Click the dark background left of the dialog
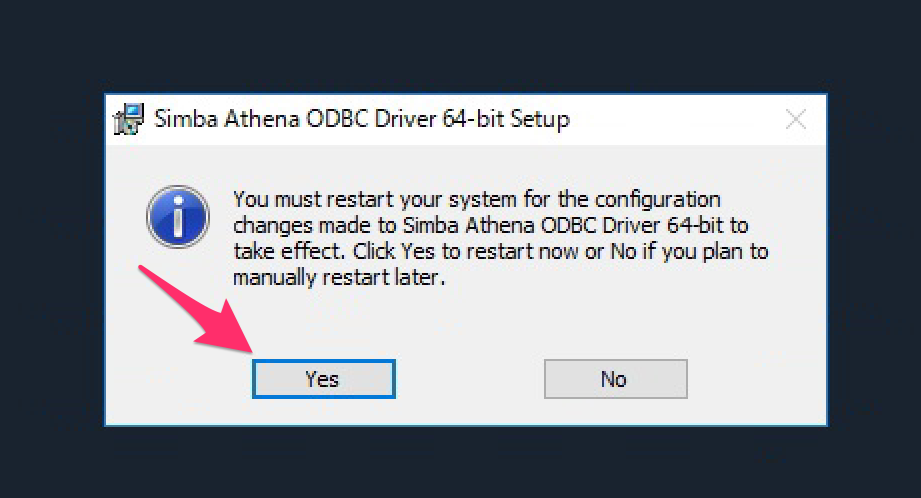 coord(50,260)
